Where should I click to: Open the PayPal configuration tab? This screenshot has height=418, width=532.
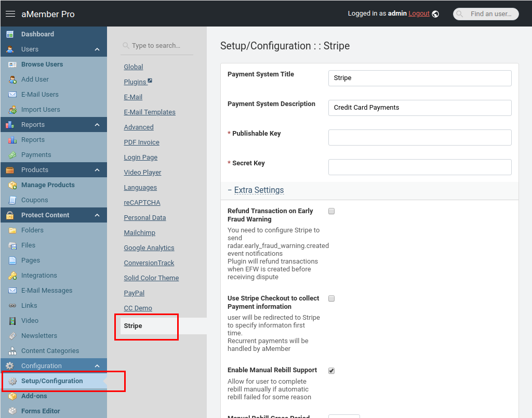[x=134, y=293]
